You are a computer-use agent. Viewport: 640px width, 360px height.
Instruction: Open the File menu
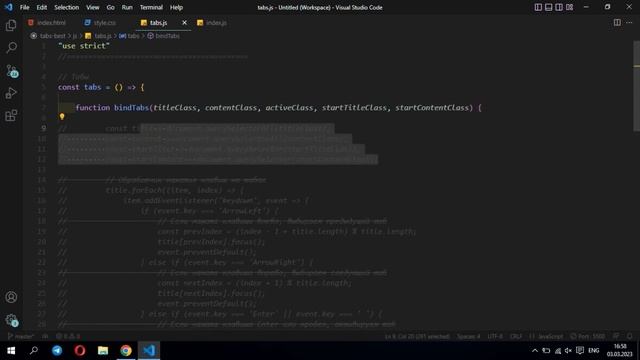tap(24, 7)
